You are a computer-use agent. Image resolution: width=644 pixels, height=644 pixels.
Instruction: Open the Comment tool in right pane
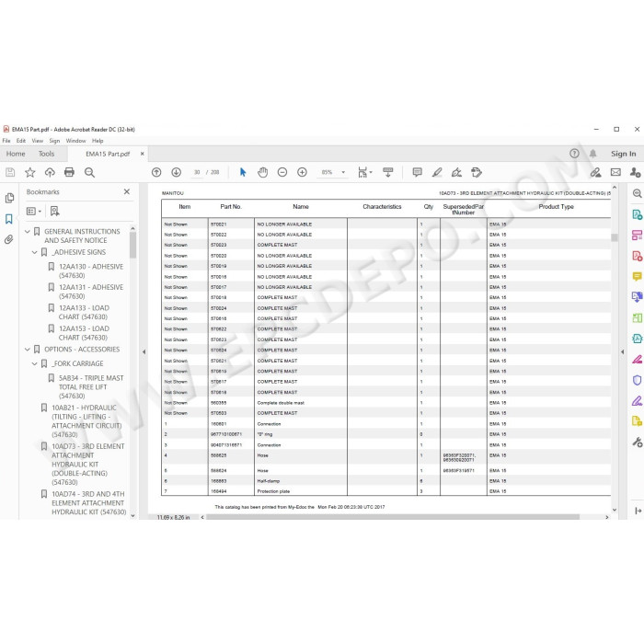pyautogui.click(x=637, y=276)
